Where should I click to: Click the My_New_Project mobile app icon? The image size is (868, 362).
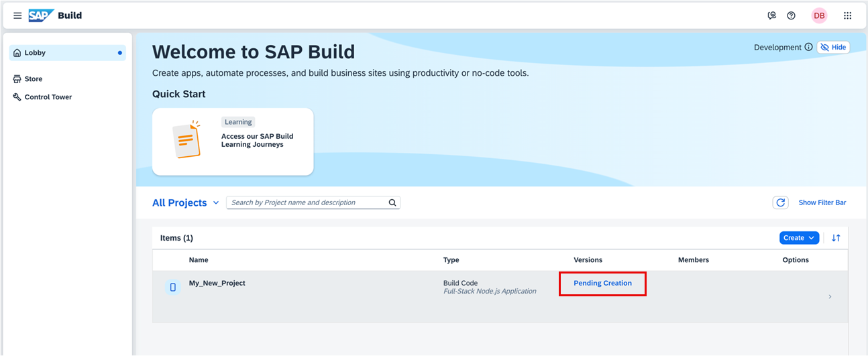(173, 288)
